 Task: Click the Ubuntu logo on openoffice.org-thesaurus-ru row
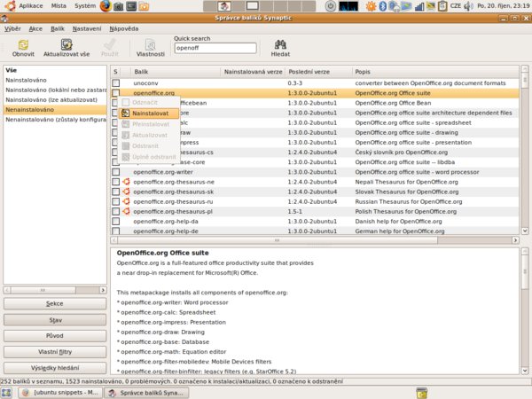[x=126, y=201]
